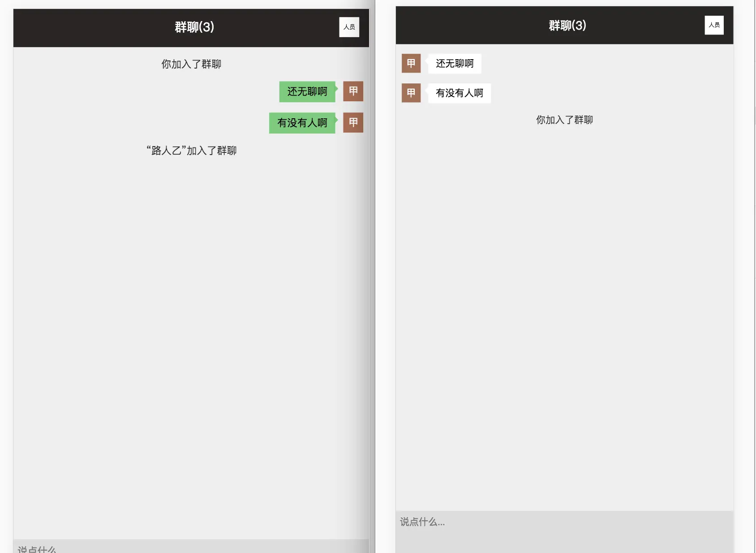756x553 pixels.
Task: Click 你加入了群聊 notice in right window
Action: 564,120
